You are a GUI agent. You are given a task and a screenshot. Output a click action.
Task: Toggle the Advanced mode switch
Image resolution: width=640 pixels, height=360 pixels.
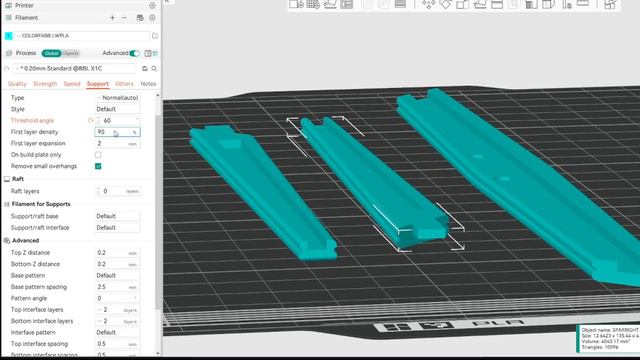click(134, 53)
